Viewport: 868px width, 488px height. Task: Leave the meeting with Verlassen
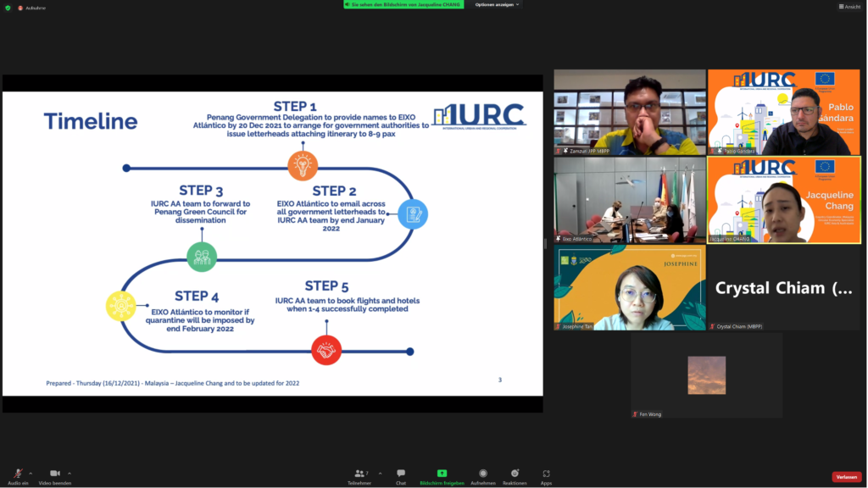click(846, 477)
